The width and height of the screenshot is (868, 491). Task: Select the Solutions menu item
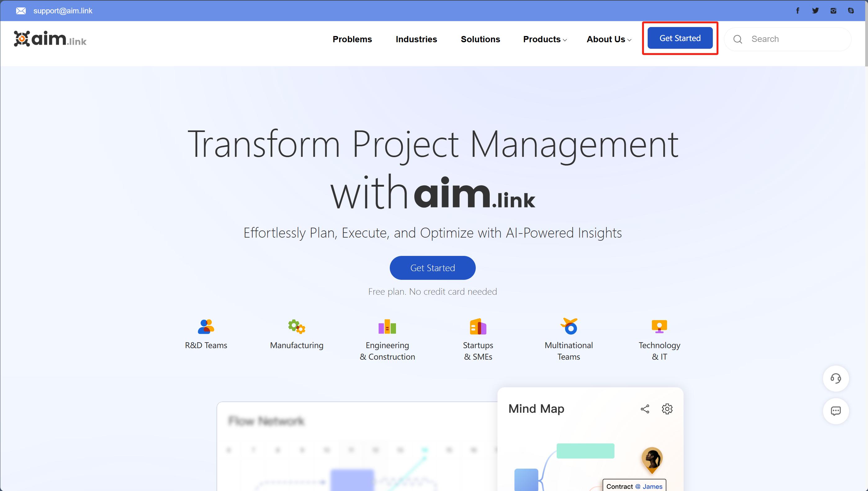480,39
